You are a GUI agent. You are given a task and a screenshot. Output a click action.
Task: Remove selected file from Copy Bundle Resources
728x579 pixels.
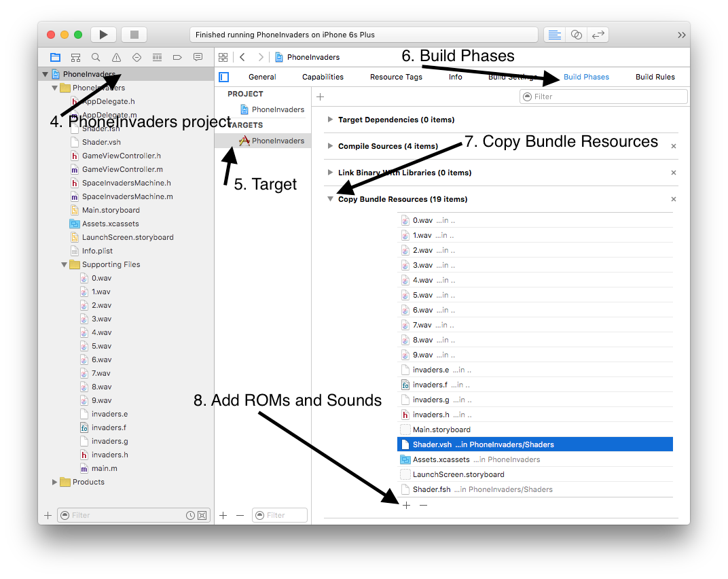point(424,505)
